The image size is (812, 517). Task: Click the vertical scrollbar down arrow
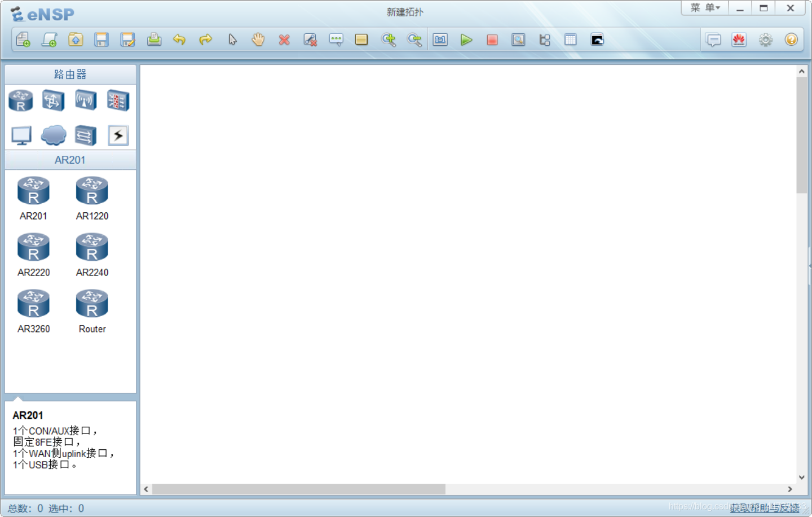pos(801,477)
